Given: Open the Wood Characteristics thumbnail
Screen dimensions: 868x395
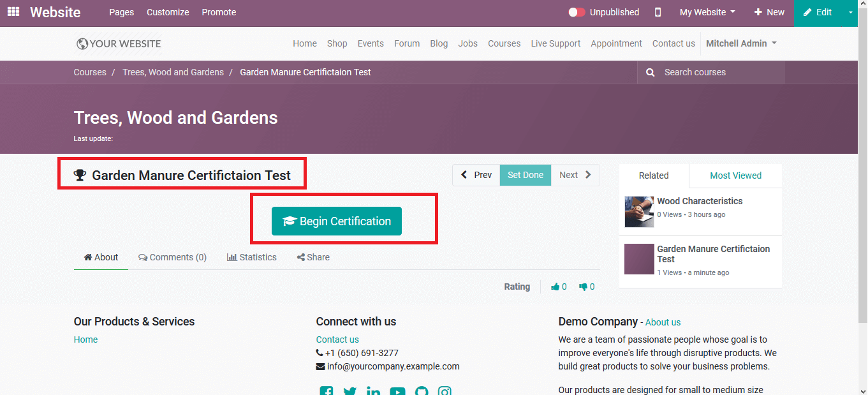Looking at the screenshot, I should click(x=639, y=212).
